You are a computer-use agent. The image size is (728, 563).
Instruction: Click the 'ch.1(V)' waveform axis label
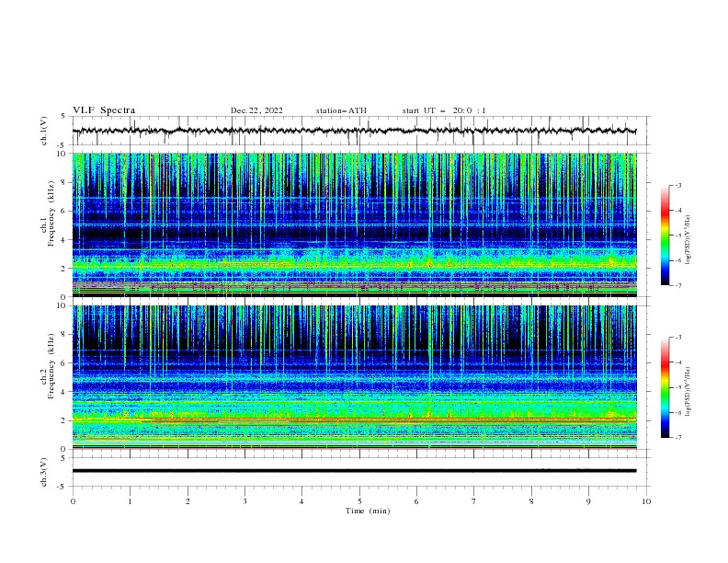click(44, 131)
